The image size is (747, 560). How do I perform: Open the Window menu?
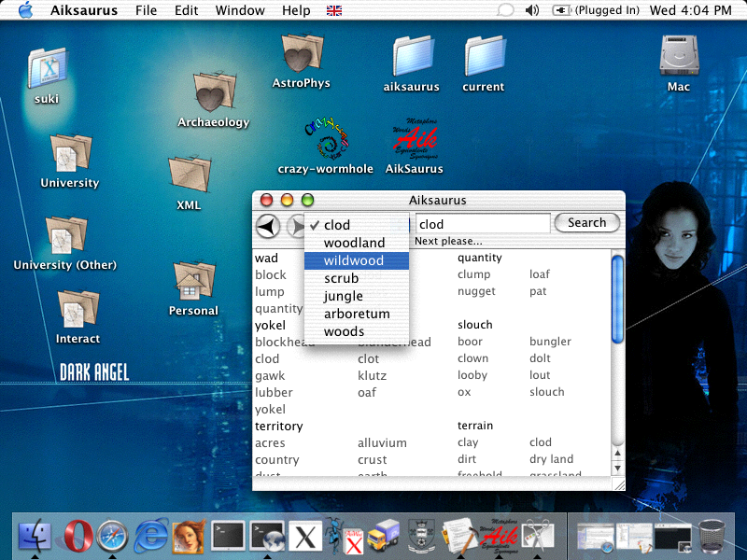click(x=240, y=10)
